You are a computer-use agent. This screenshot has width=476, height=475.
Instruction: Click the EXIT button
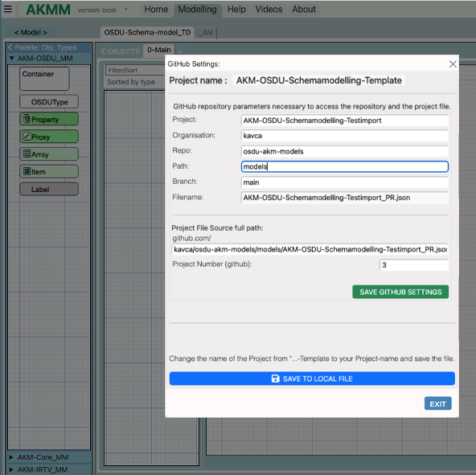(x=437, y=403)
